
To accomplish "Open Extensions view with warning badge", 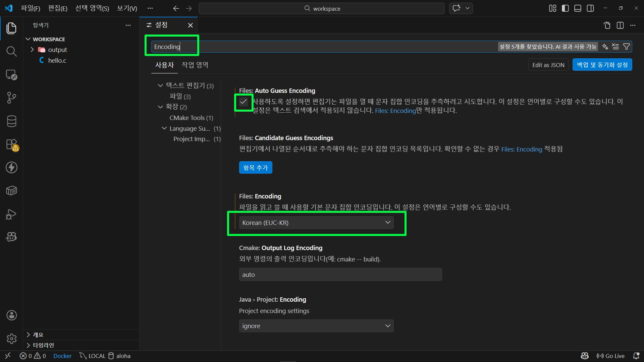I will click(x=11, y=145).
